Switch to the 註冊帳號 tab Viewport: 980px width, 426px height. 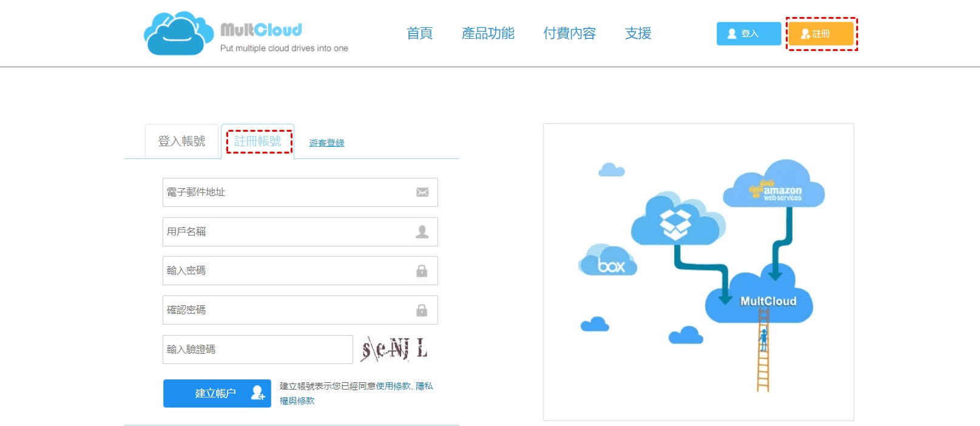[x=258, y=141]
